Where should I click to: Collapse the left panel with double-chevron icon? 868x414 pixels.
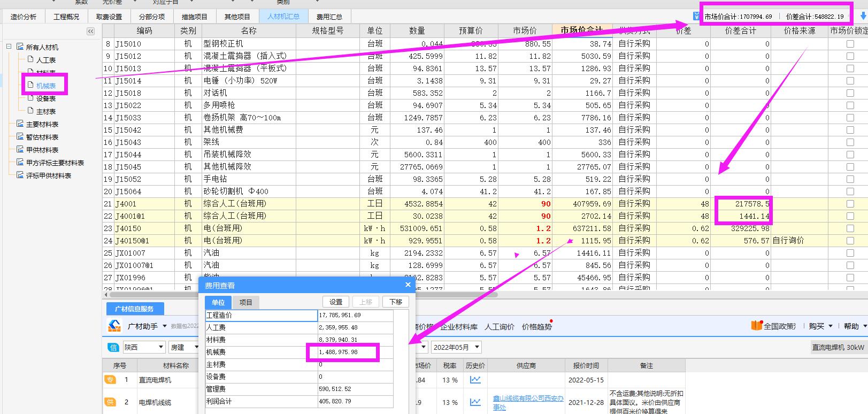pos(90,32)
